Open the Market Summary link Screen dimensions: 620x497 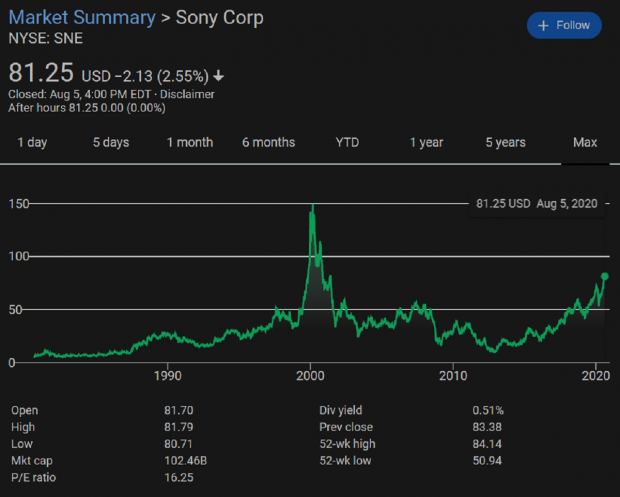click(x=82, y=18)
